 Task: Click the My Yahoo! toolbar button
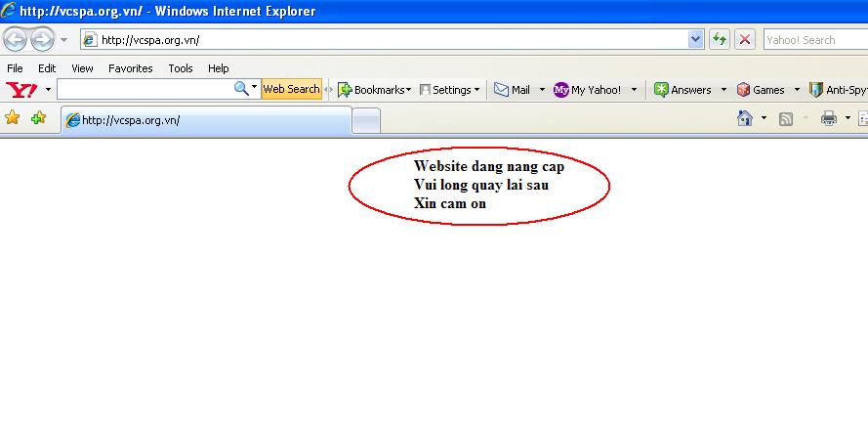588,90
